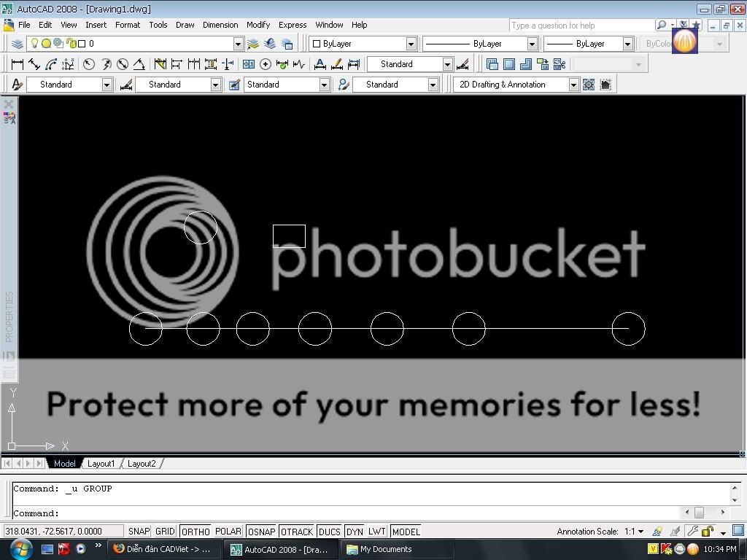
Task: Open the ByLayer linetype dropdown
Action: pos(532,44)
